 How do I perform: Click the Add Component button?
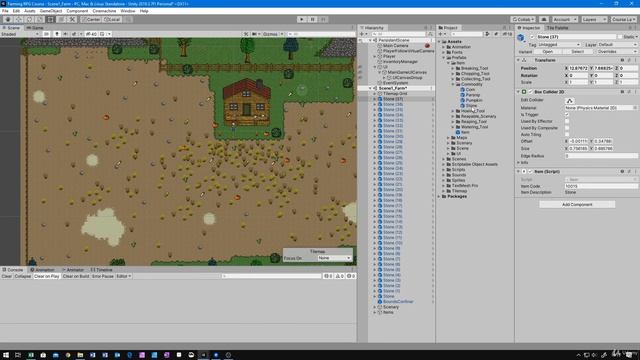(577, 204)
